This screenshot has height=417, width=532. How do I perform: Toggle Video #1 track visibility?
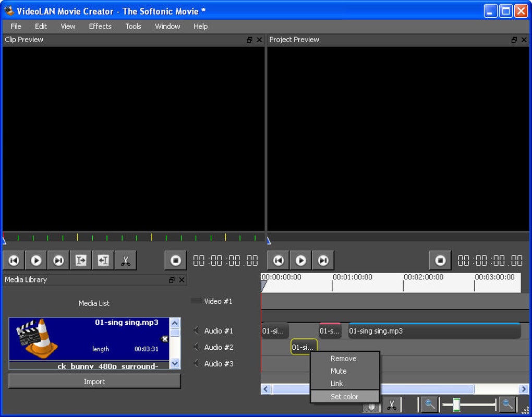click(x=196, y=301)
